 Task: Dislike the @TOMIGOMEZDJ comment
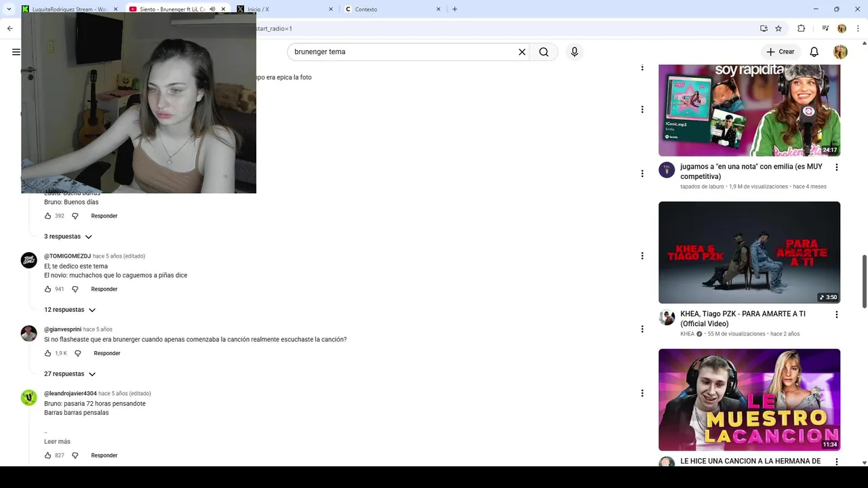pos(75,289)
